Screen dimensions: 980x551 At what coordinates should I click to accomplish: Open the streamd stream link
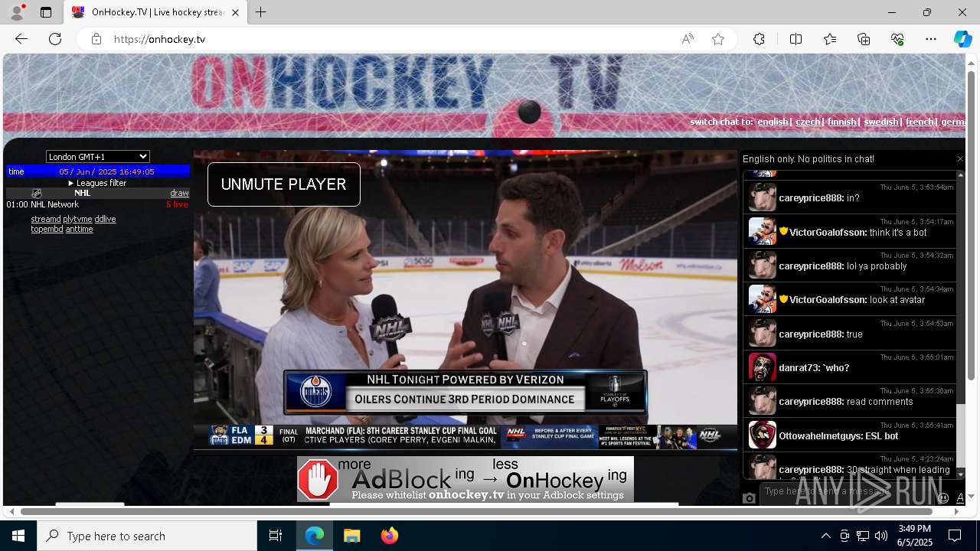point(46,219)
